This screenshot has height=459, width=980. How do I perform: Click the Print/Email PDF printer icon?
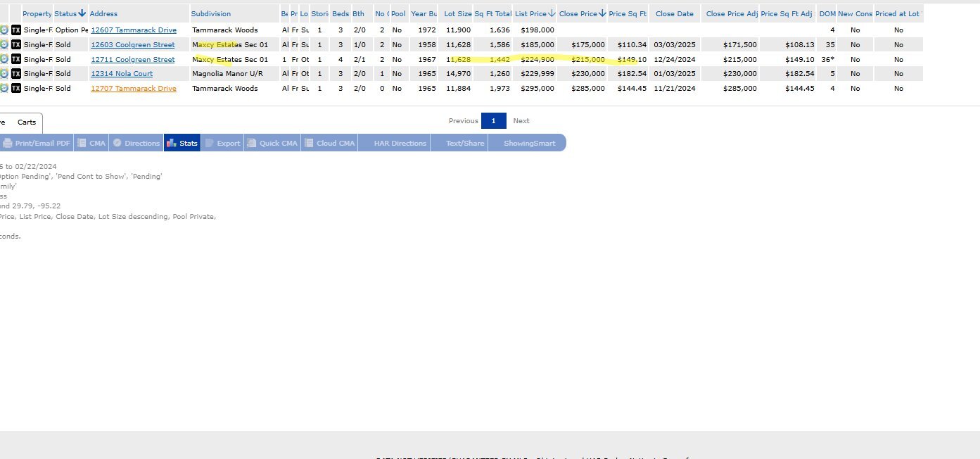[8, 143]
